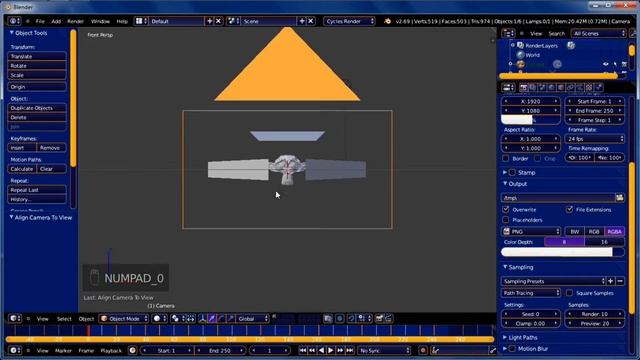Enable the Stamp checkbox
This screenshot has width=640, height=360.
coord(512,173)
